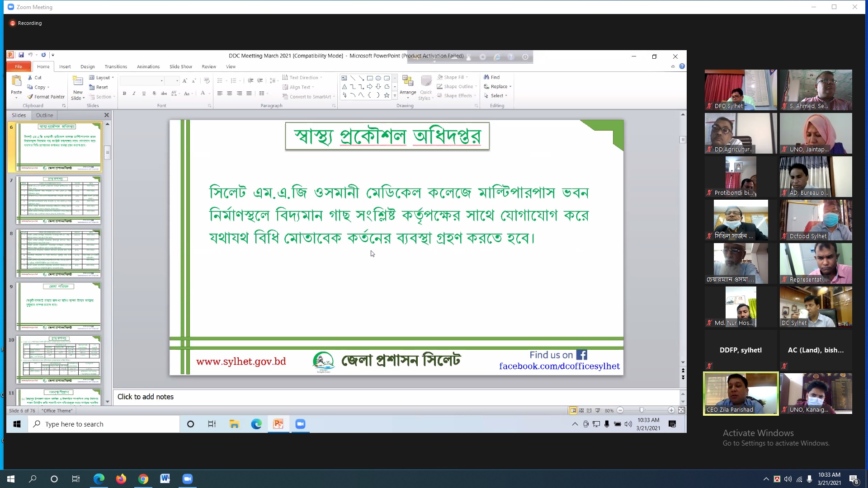Toggle Italic formatting button
The width and height of the screenshot is (868, 488).
[134, 94]
